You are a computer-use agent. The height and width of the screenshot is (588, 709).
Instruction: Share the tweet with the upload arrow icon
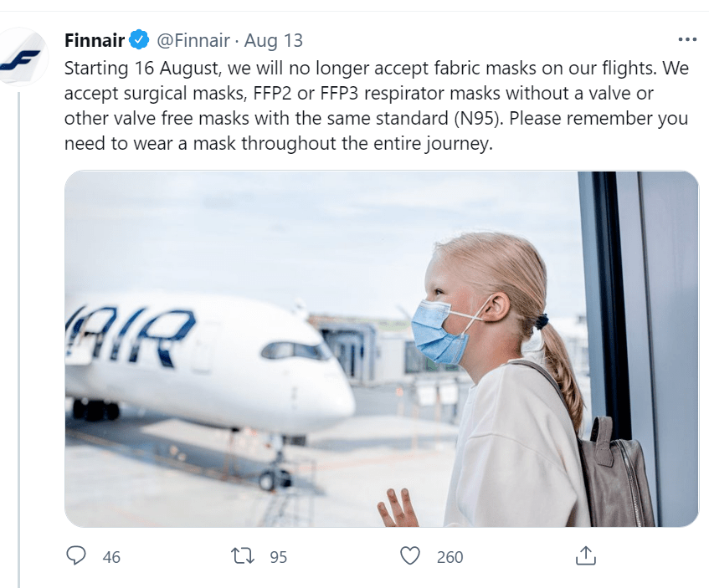(586, 555)
